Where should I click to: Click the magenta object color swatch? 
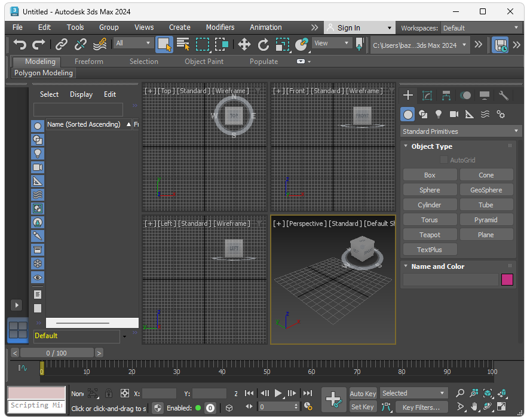tap(507, 280)
